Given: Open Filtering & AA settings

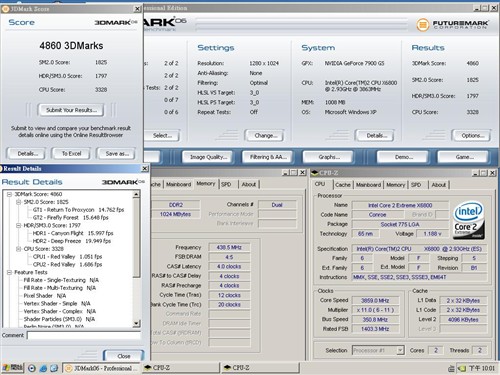Looking at the screenshot, I should (x=268, y=157).
